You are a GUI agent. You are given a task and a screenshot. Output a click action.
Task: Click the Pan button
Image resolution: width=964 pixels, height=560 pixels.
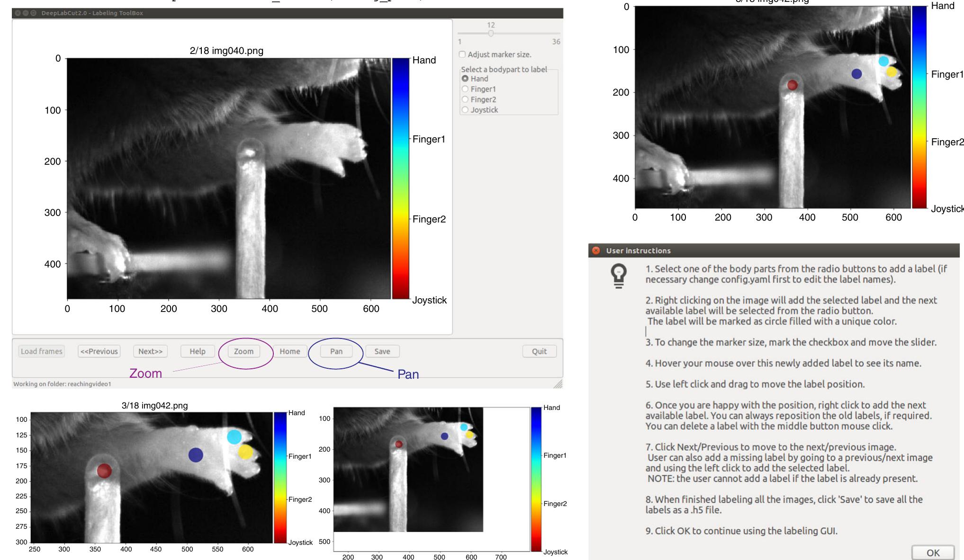point(336,351)
